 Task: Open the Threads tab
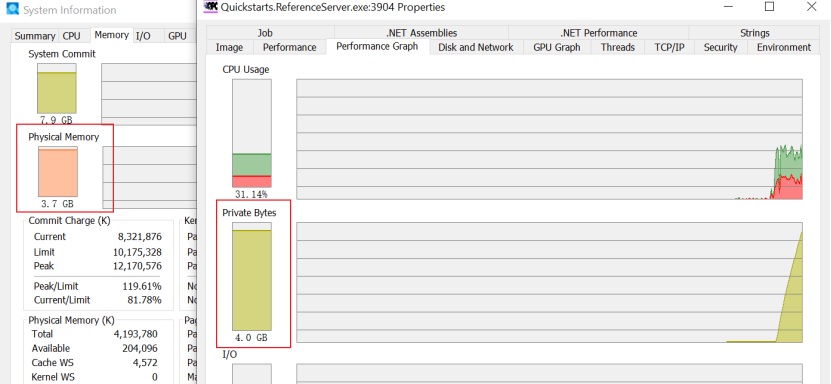(617, 47)
